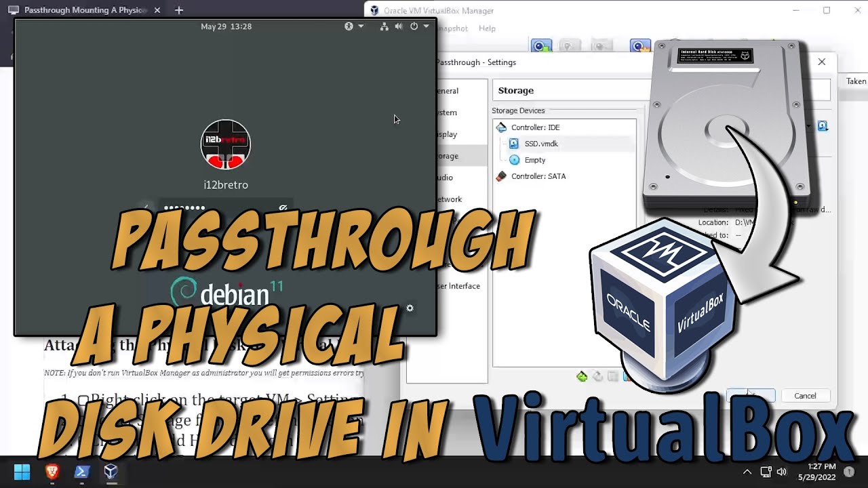
Task: Open the Audio category in the settings sidebar
Action: (448, 178)
